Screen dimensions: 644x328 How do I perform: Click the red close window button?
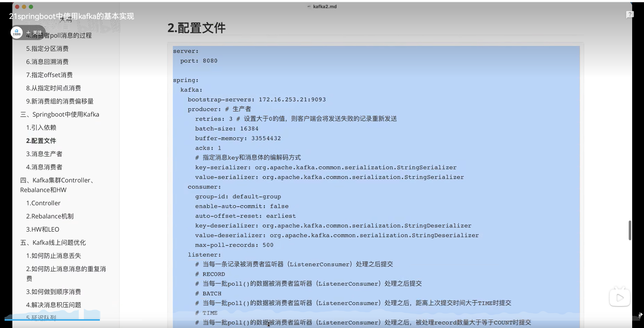coord(17,7)
